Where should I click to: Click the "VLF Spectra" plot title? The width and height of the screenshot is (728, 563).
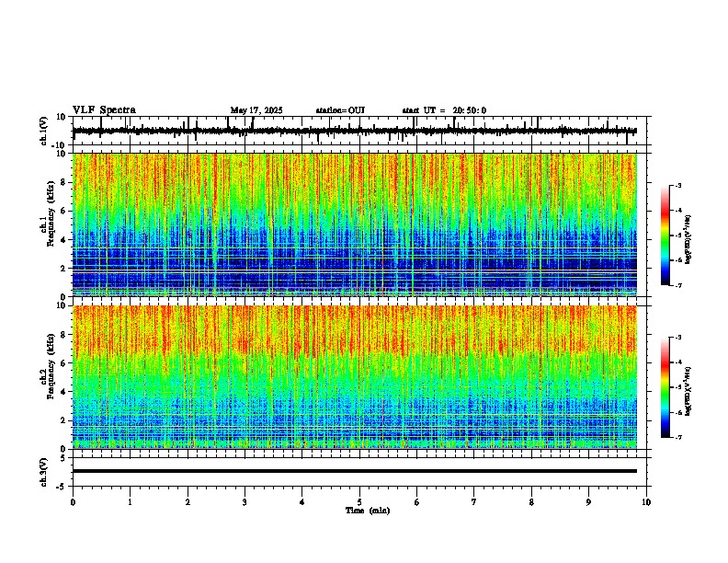click(104, 109)
